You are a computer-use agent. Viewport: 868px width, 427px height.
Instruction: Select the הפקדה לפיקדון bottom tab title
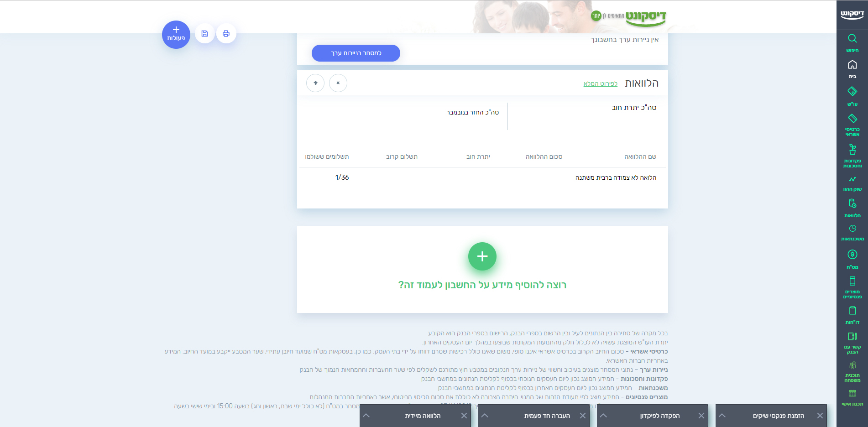coord(660,416)
